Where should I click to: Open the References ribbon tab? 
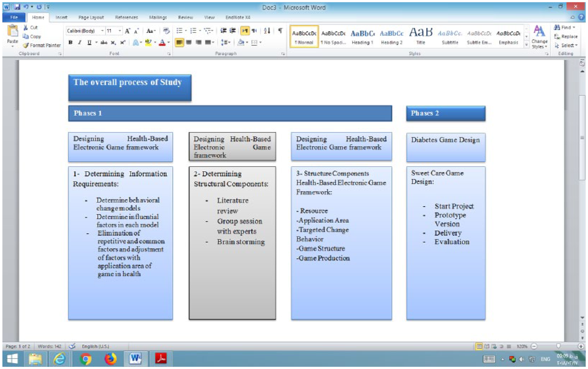127,17
